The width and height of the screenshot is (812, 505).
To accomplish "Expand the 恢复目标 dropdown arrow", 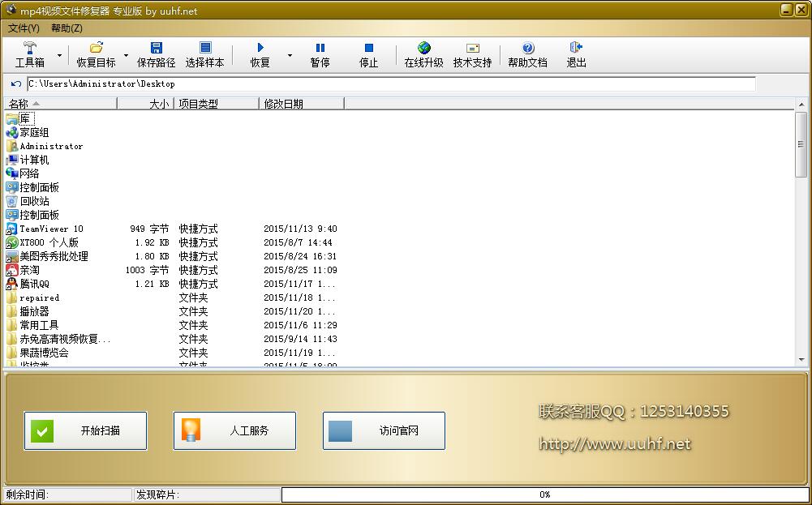I will click(126, 55).
